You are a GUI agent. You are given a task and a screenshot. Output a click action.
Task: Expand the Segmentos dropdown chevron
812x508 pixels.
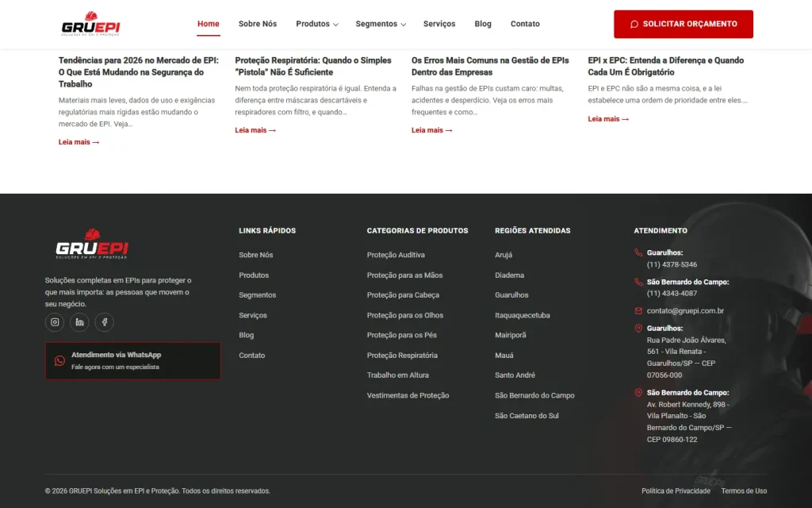(404, 25)
